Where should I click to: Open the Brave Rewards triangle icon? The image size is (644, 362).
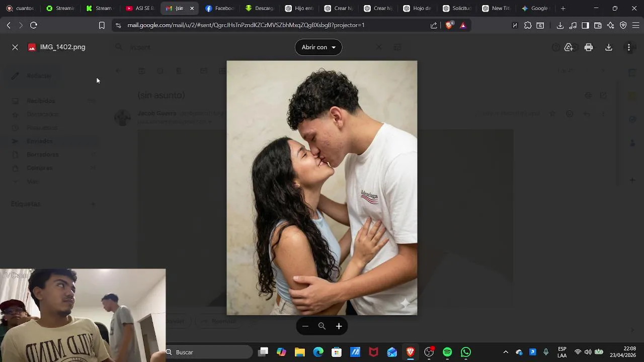[463, 25]
